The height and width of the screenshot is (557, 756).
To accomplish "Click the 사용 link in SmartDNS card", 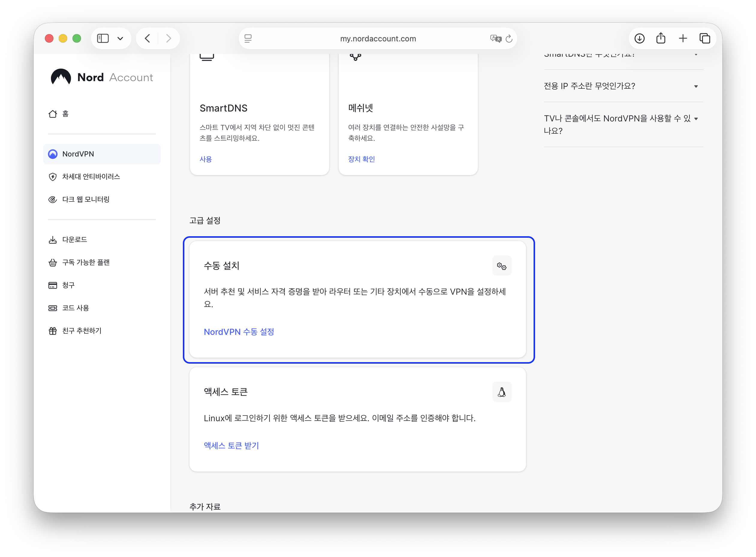I will [x=206, y=159].
